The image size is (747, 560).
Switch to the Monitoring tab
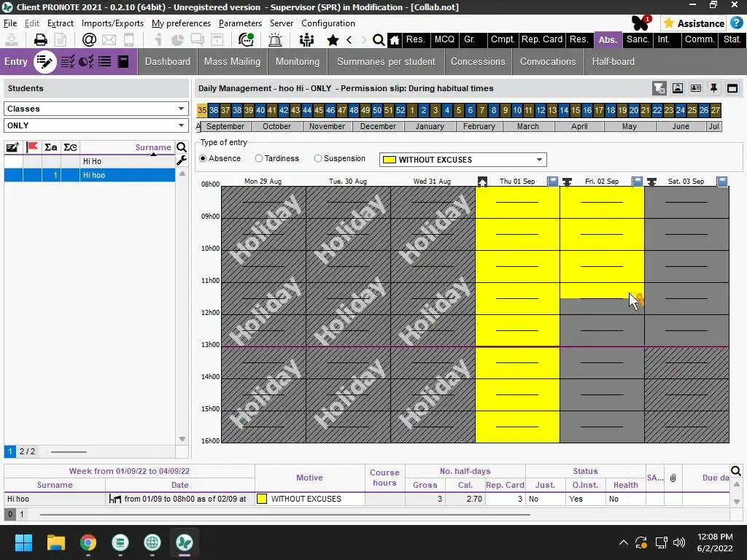[298, 61]
